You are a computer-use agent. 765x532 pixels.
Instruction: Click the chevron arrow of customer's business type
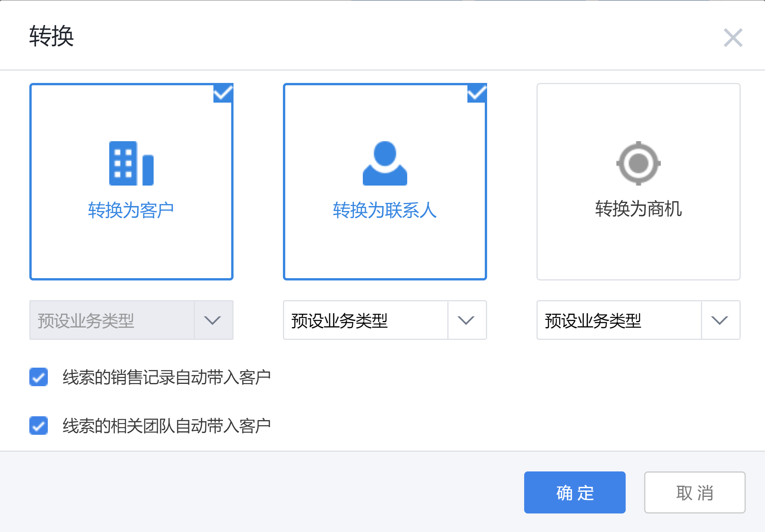pos(212,320)
